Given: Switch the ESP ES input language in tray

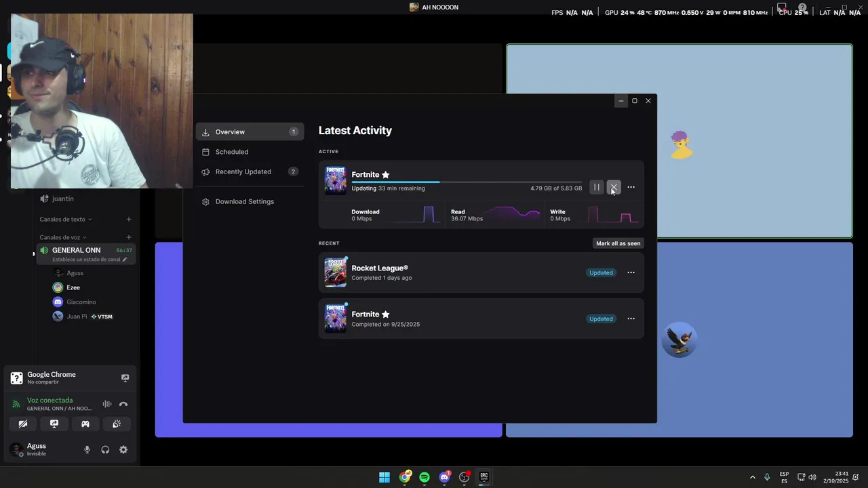Looking at the screenshot, I should point(785,477).
